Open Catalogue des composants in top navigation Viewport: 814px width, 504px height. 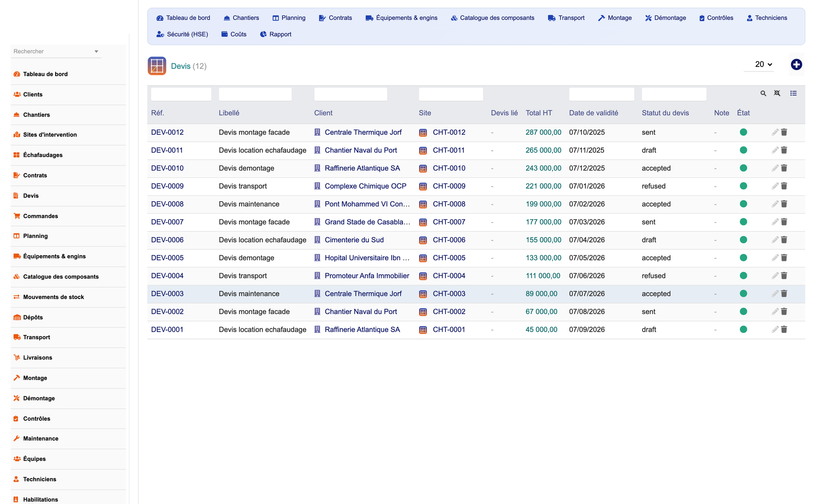point(492,18)
